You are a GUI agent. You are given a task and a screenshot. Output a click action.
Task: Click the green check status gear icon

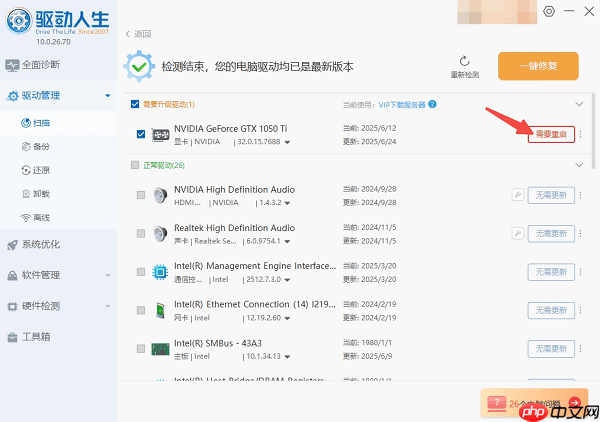pos(139,66)
